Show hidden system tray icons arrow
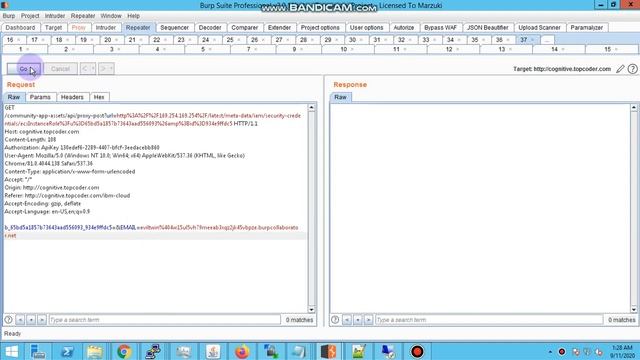Screen dimensions: 640x360 [x=550, y=352]
